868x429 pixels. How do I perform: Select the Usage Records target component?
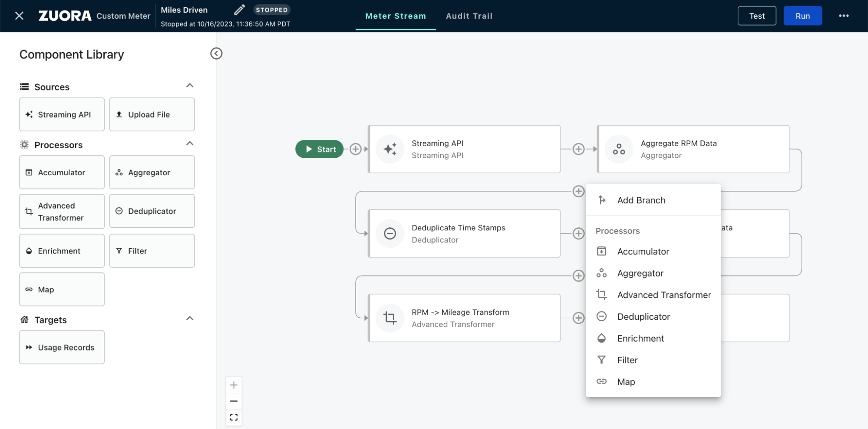pyautogui.click(x=62, y=347)
